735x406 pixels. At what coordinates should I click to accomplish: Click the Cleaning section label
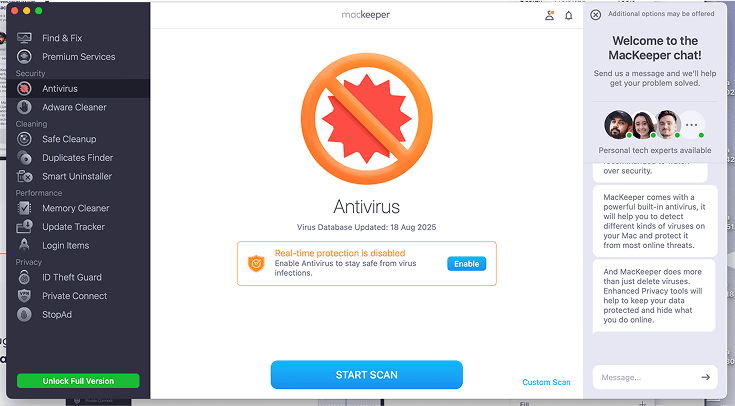click(x=31, y=124)
